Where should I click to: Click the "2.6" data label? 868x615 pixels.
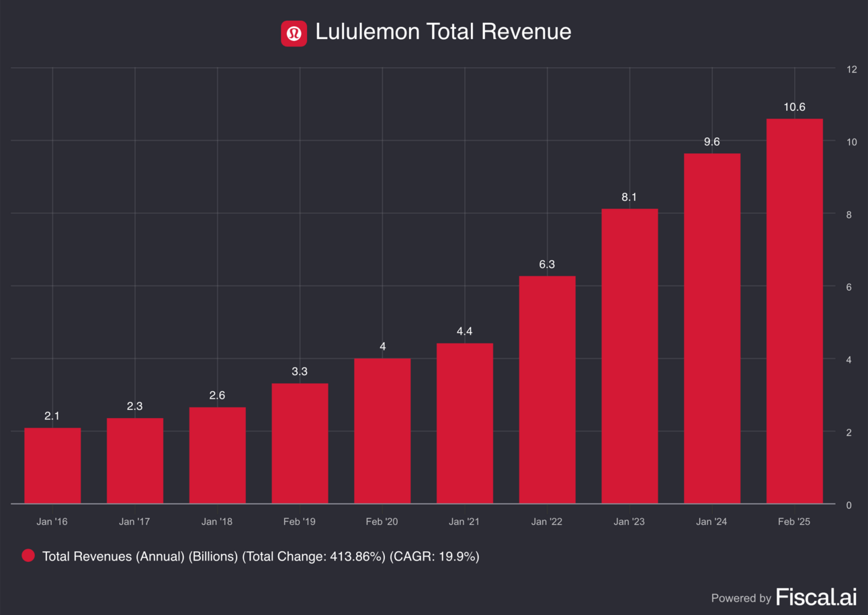[x=217, y=395]
